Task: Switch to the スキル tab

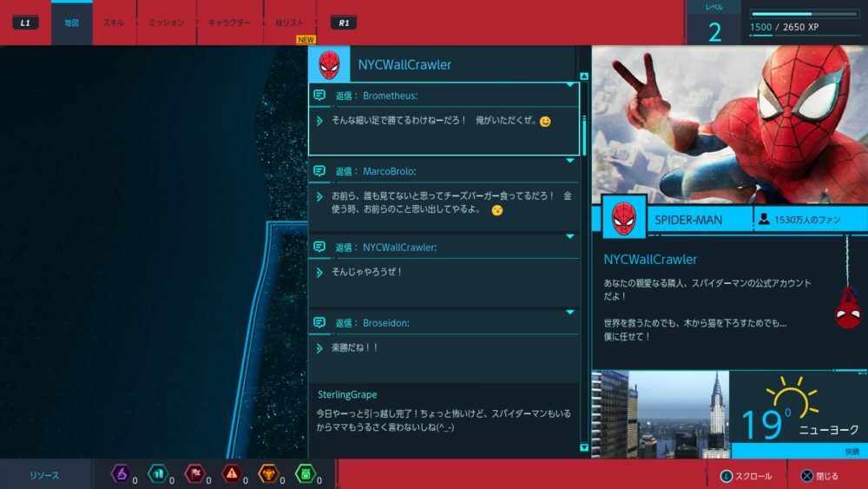Action: [x=114, y=23]
